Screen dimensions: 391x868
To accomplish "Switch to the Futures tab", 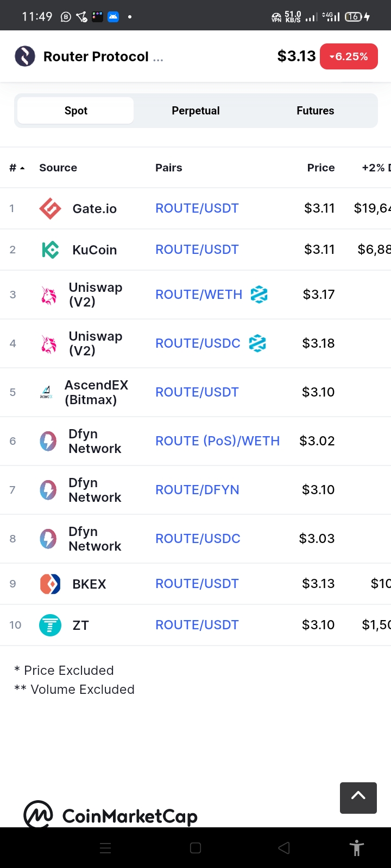I will click(316, 111).
